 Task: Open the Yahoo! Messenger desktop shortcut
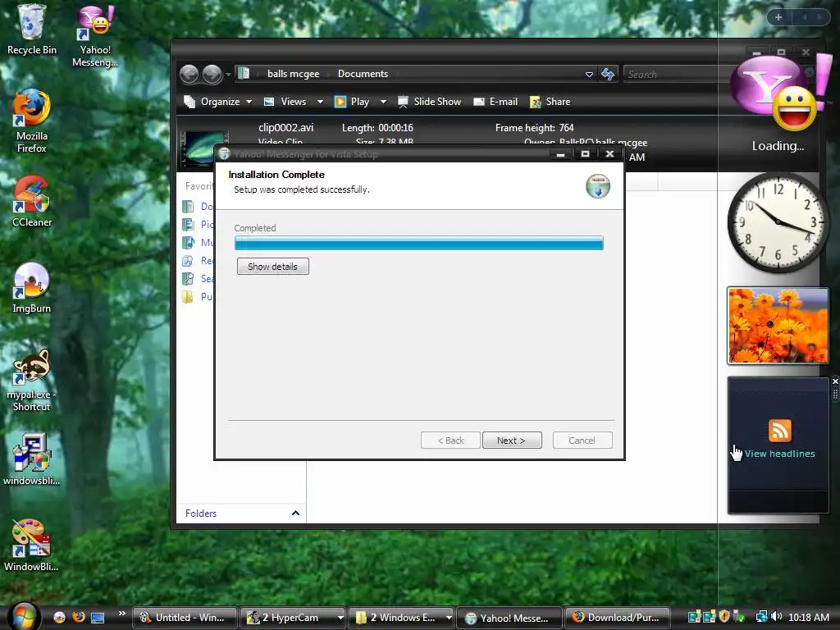(95, 35)
